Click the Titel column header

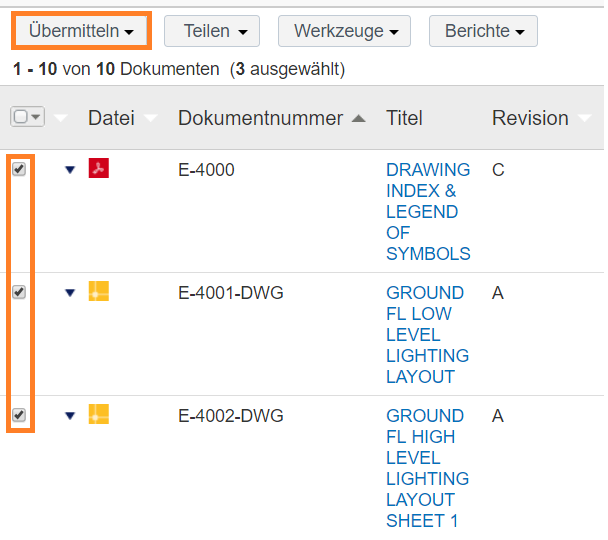point(404,118)
